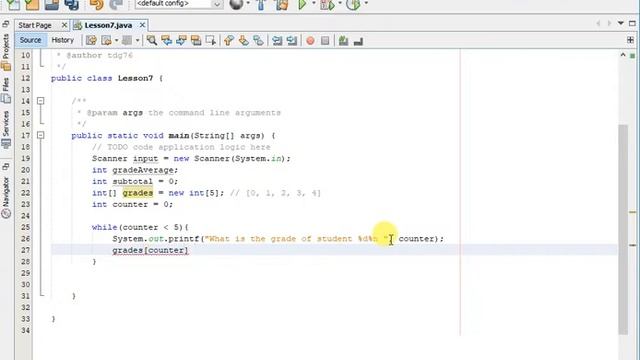Jump to the Last Edit location icon
This screenshot has width=640, height=360.
click(91, 40)
